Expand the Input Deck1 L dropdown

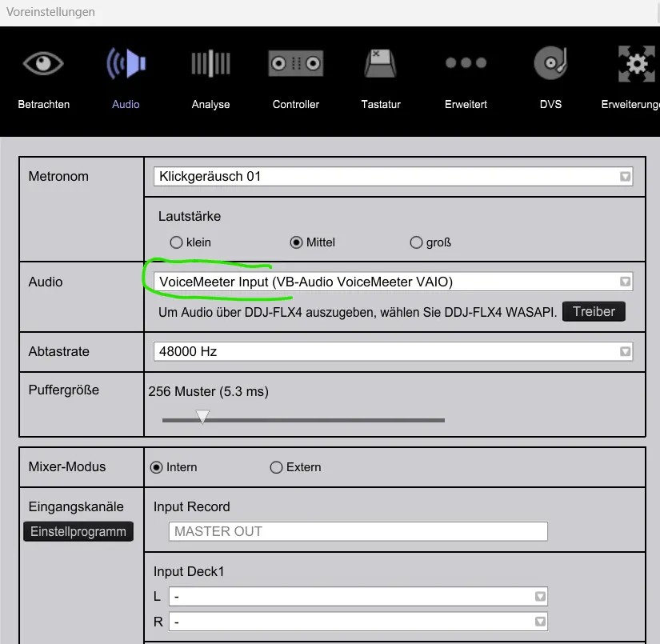click(539, 596)
